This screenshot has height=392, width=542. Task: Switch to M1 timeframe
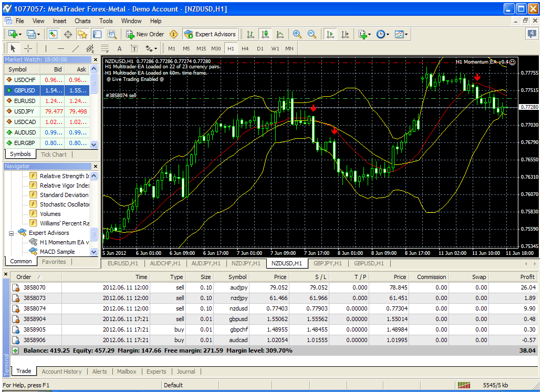click(172, 48)
